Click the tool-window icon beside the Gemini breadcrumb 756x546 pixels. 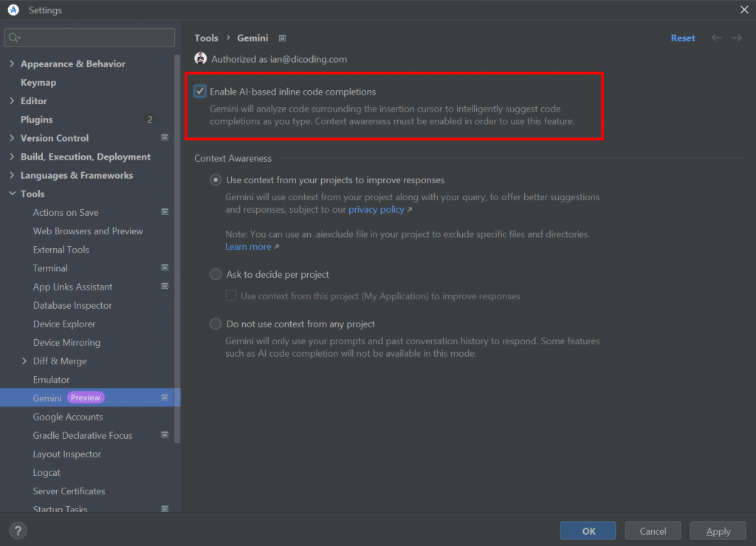coord(281,38)
